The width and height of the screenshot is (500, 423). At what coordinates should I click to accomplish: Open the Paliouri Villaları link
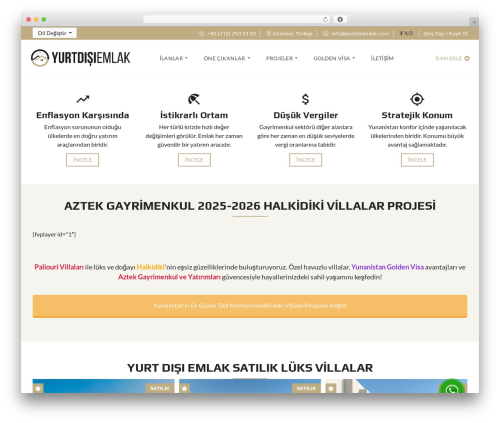tap(59, 267)
